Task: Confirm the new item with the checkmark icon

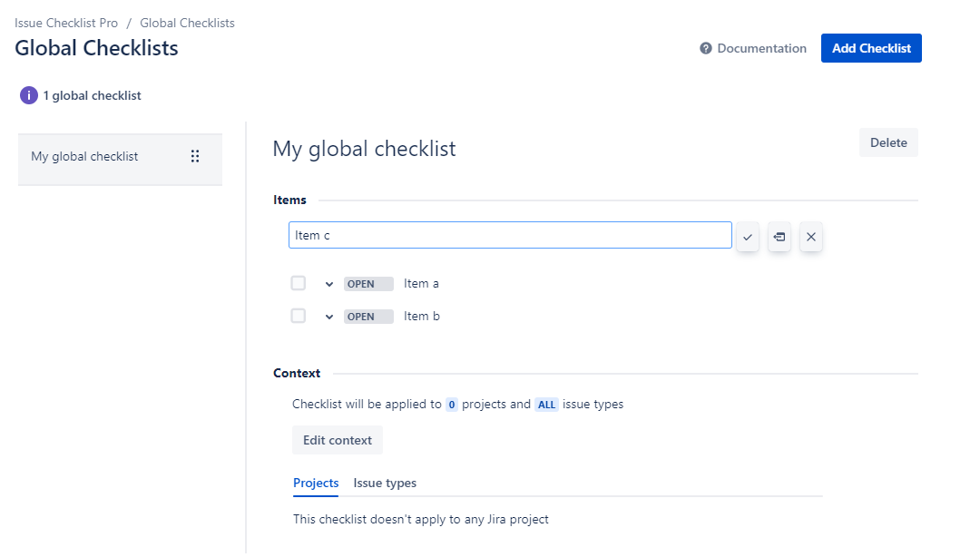Action: [748, 237]
